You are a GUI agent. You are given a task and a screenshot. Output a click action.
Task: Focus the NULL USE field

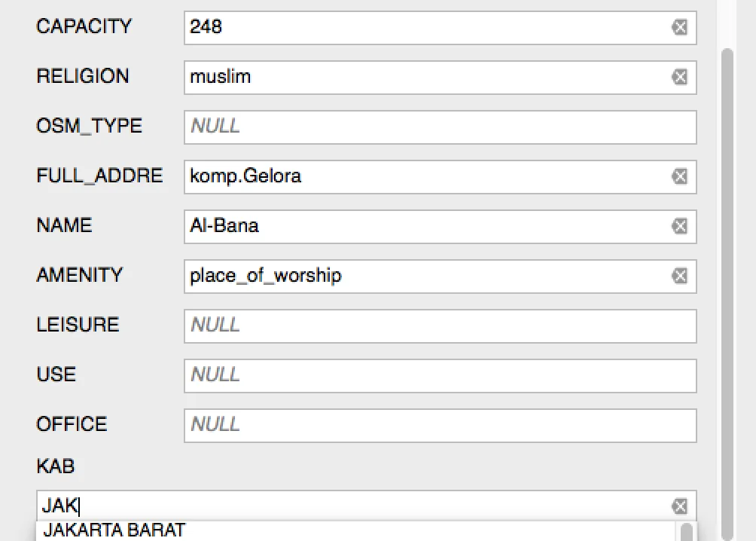pos(440,375)
